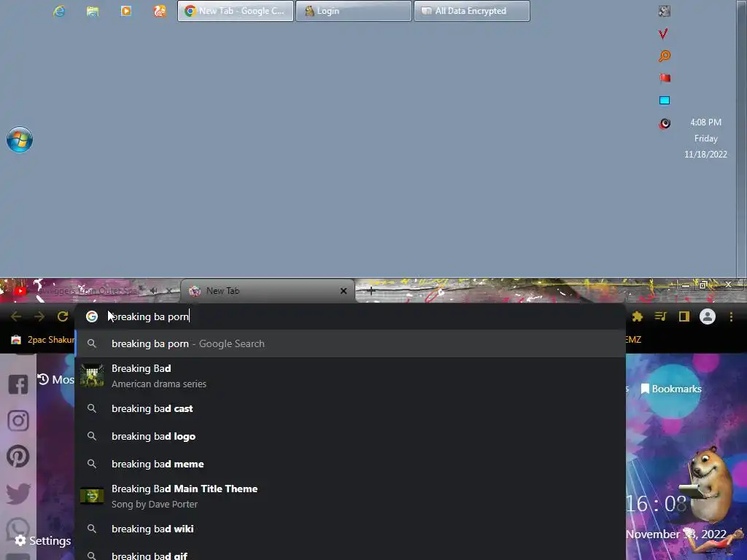Click the Google icon in address bar
The image size is (747, 560).
(x=91, y=316)
